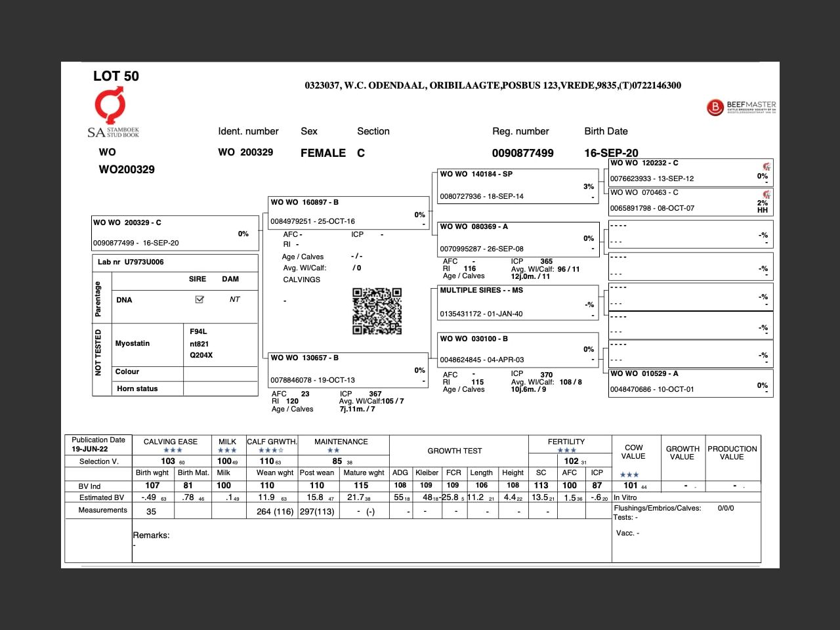Select the dam box WO 130657 - B
This screenshot has height=630, width=840.
[348, 369]
